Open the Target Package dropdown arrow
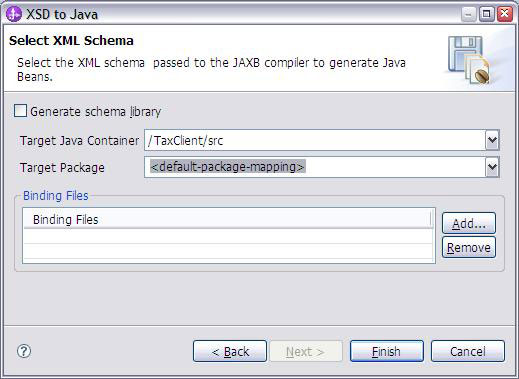519x379 pixels. (x=492, y=167)
